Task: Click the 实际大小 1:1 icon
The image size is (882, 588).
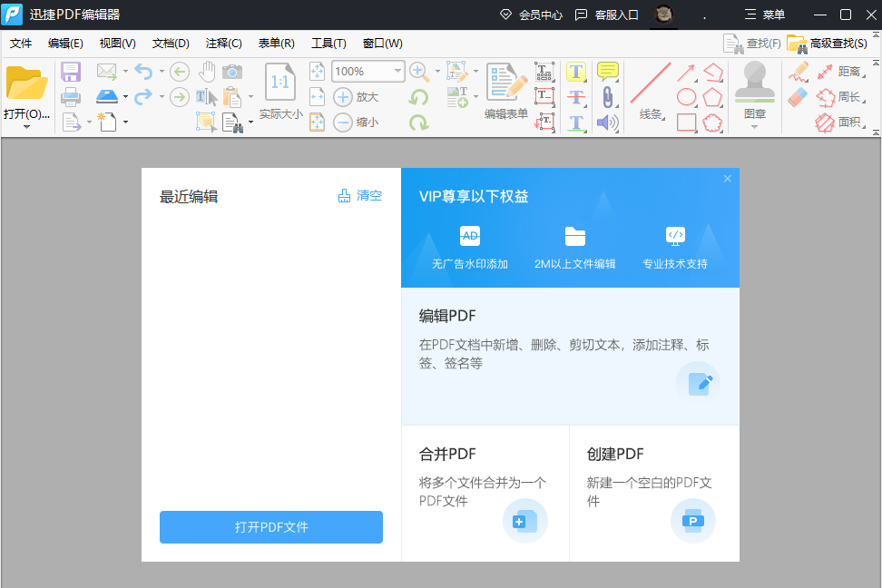Action: coord(280,83)
